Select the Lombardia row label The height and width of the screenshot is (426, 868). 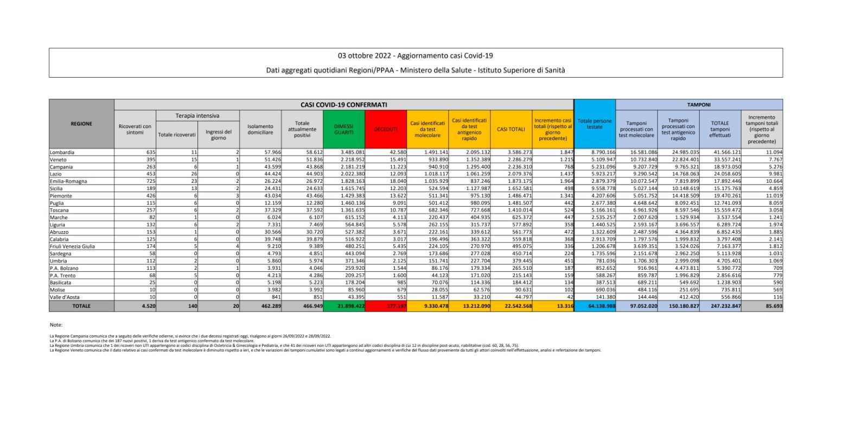tap(62, 152)
